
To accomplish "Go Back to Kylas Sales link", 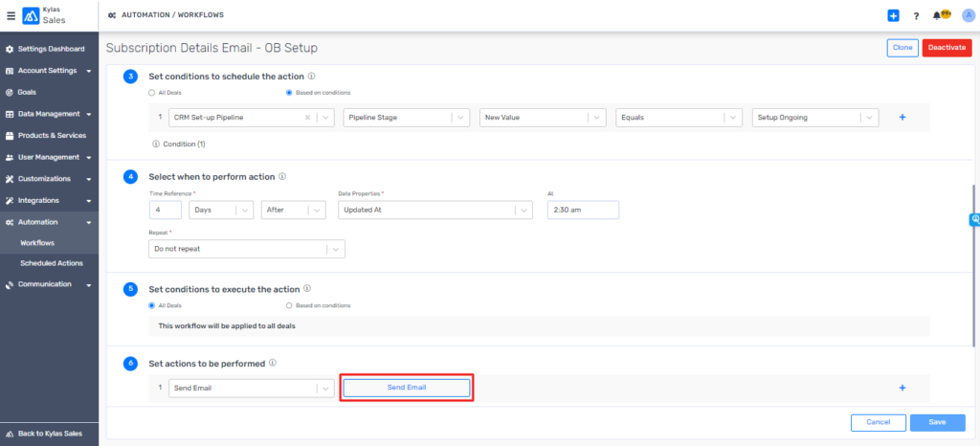I will click(50, 434).
